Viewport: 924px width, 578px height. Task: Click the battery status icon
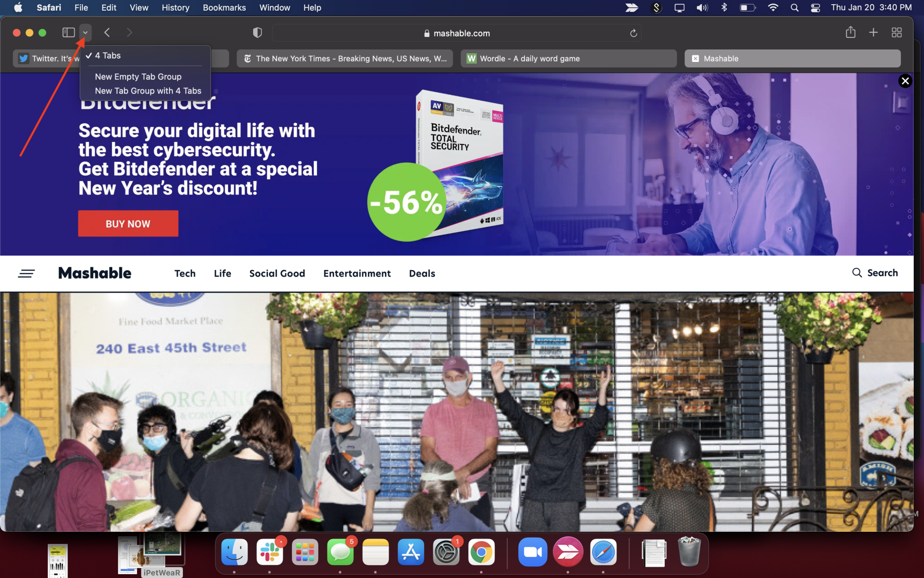(748, 7)
